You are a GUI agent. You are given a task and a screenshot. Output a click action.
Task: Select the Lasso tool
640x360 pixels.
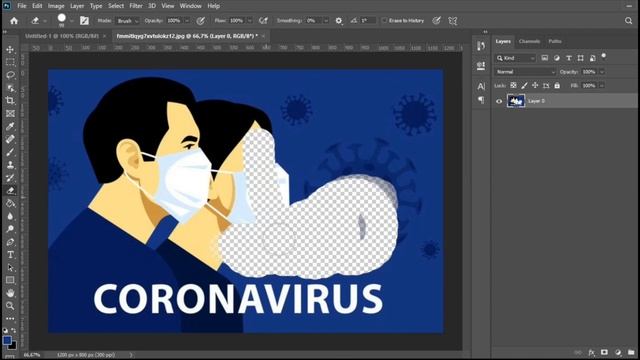click(10, 75)
